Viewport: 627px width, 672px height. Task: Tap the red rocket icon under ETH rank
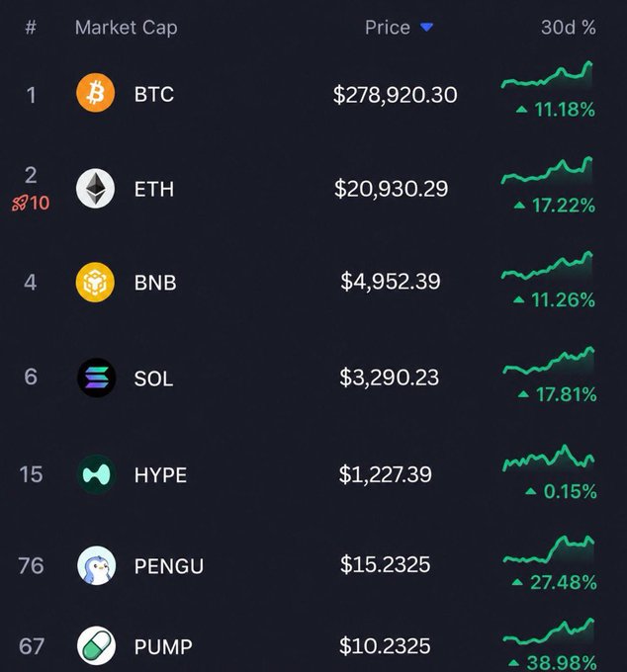tap(20, 203)
